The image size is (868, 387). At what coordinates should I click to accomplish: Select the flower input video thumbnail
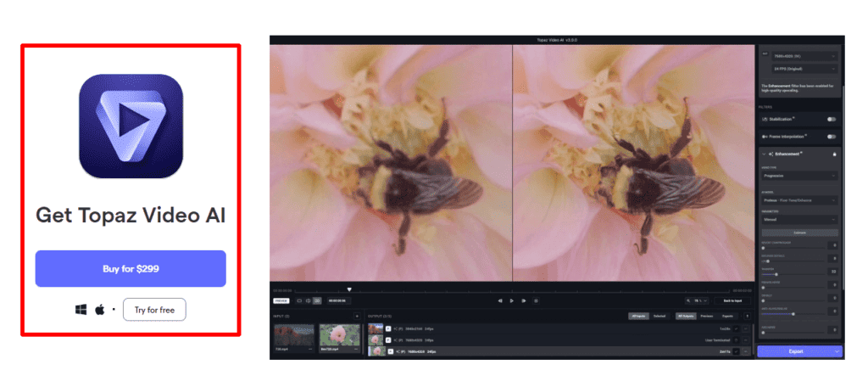(x=340, y=337)
